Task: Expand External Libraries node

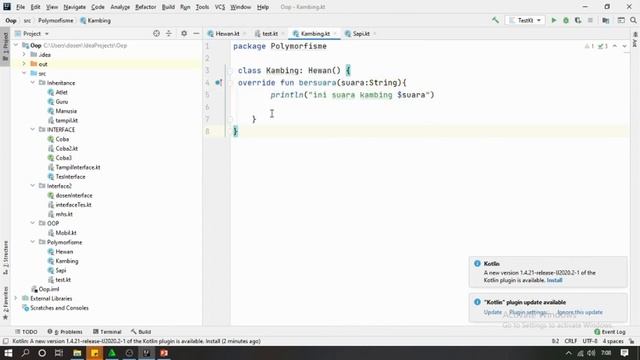Action: click(16, 298)
